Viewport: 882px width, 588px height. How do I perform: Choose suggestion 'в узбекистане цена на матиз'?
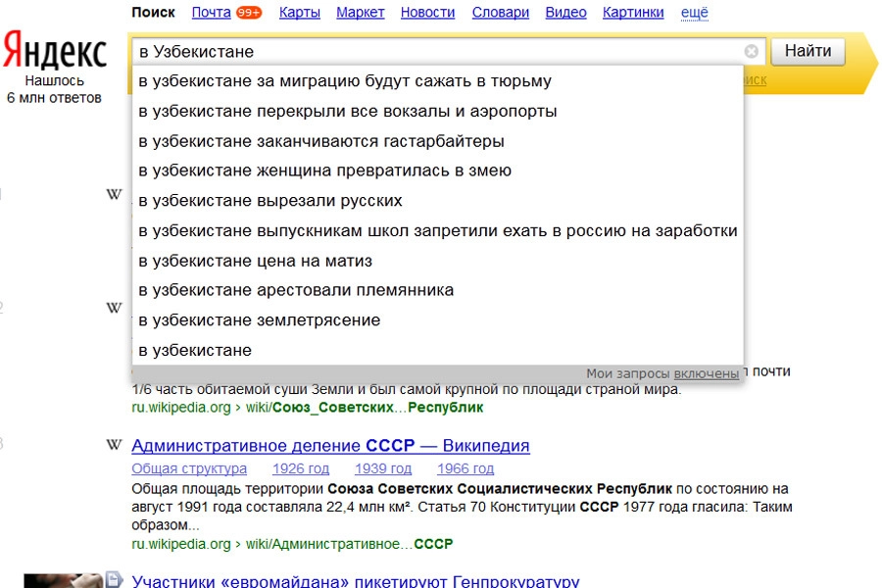coord(255,261)
